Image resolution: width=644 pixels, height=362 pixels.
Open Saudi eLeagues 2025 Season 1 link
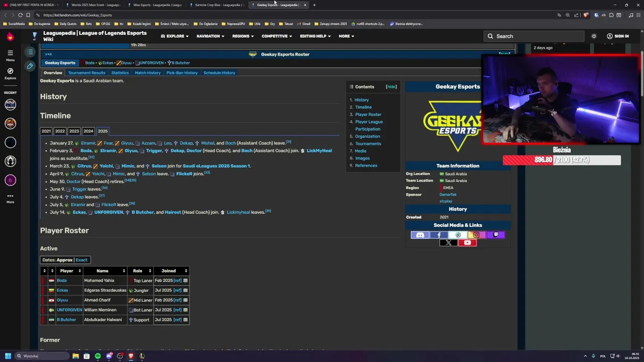tap(216, 166)
